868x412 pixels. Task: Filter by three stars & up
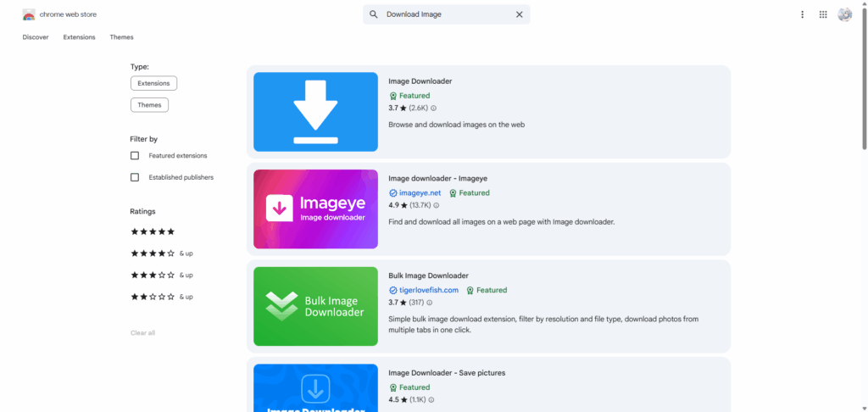coord(162,275)
